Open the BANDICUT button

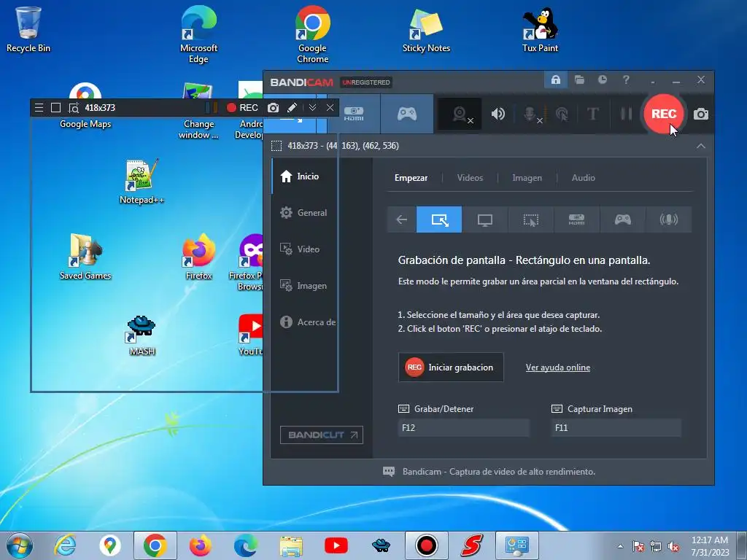pyautogui.click(x=322, y=435)
